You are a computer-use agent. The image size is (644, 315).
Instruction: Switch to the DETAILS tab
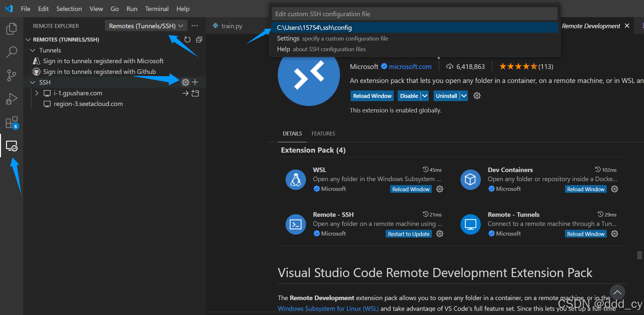(x=292, y=134)
